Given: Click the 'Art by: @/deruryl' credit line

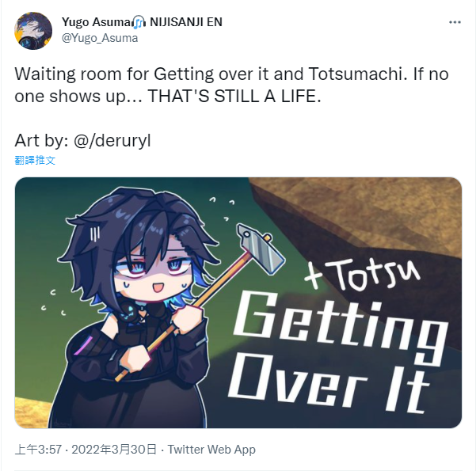Looking at the screenshot, I should [x=82, y=141].
